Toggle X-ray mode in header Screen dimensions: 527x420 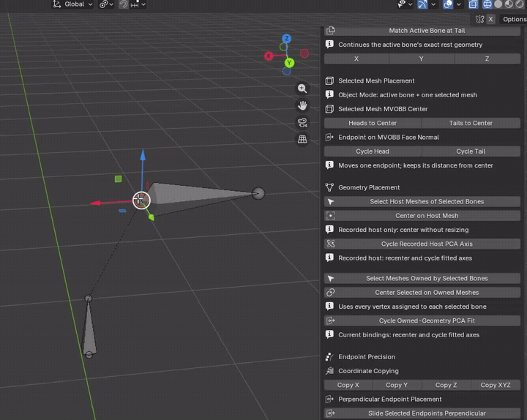coord(474,4)
